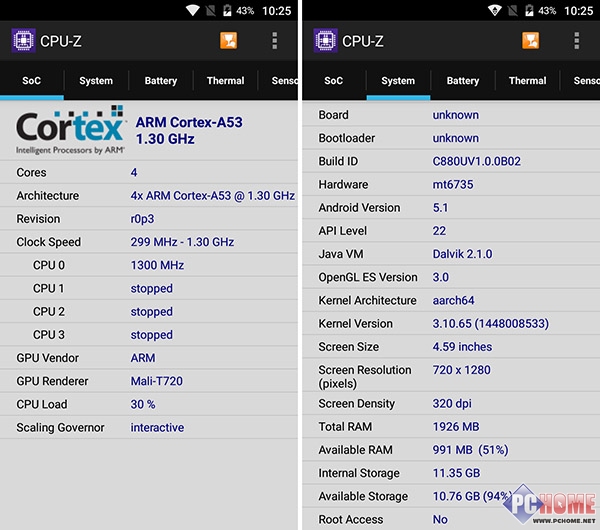Select Screen Resolution value 720 x 1280
The image size is (600, 530).
(461, 370)
